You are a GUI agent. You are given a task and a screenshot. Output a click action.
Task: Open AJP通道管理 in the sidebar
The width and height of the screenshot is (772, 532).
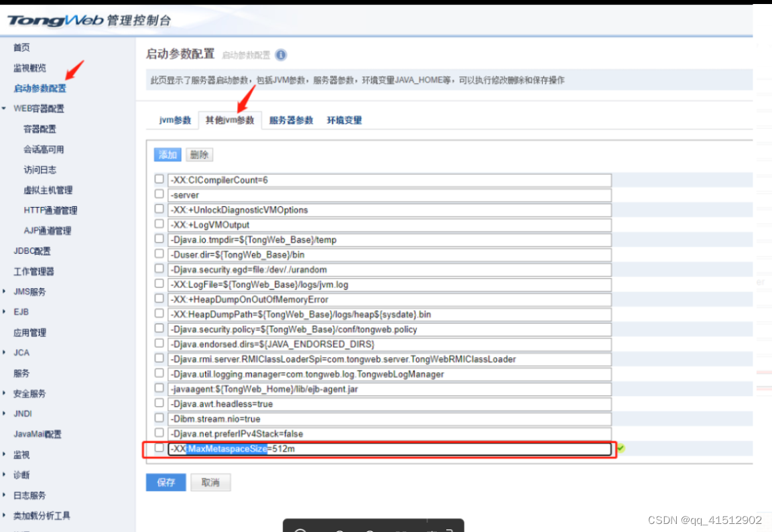pyautogui.click(x=48, y=230)
